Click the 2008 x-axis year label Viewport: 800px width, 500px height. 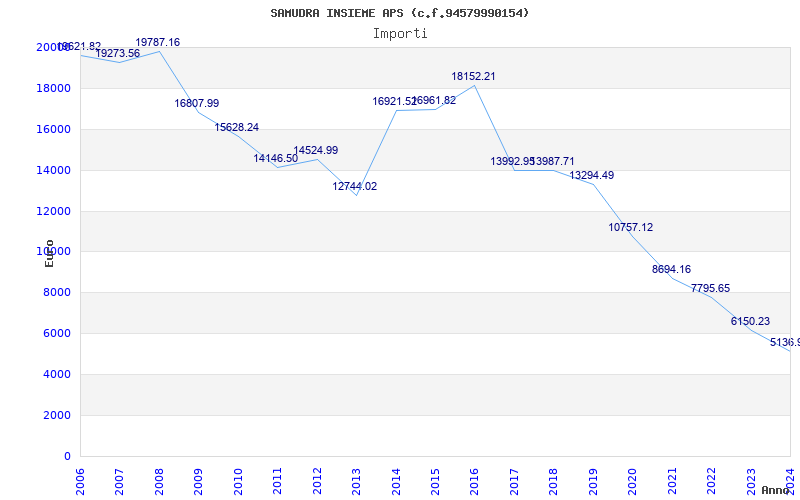[159, 481]
